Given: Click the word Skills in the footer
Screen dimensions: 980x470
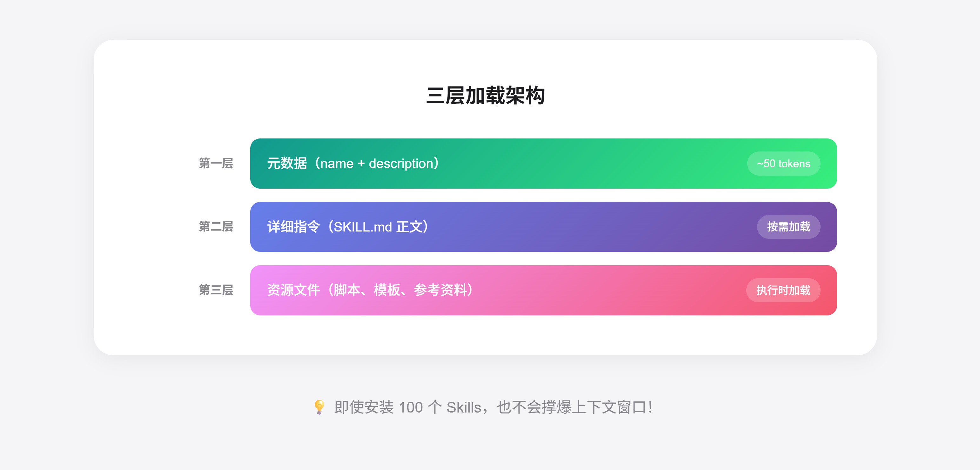Looking at the screenshot, I should click(x=463, y=407).
